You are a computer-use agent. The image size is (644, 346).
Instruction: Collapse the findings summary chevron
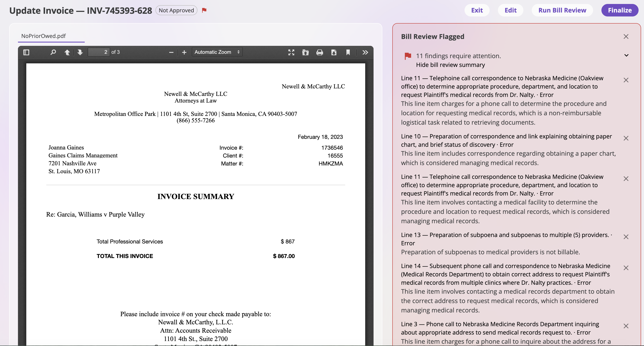(626, 55)
